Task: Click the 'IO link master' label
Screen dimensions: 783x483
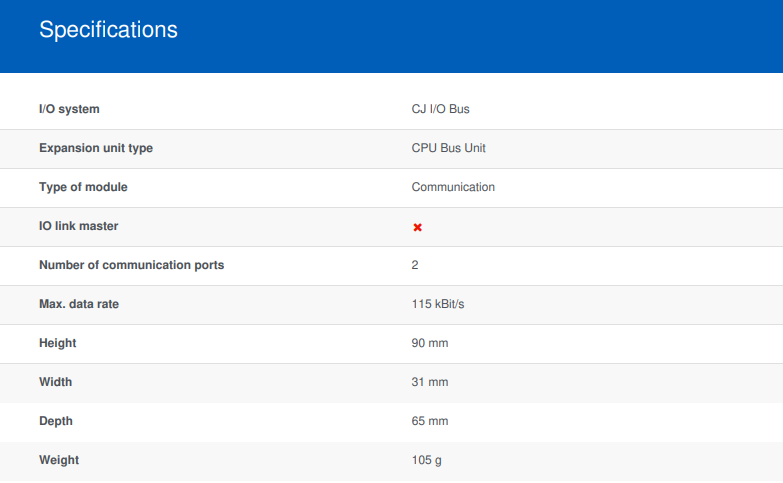Action: [79, 226]
